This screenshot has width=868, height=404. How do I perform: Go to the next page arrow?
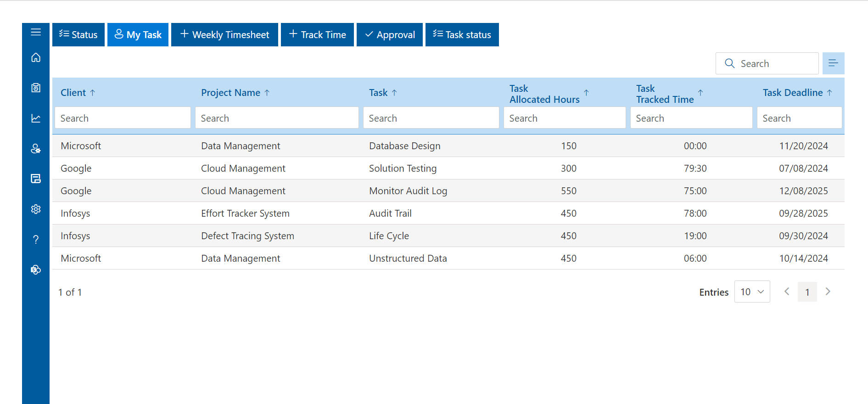pos(828,292)
